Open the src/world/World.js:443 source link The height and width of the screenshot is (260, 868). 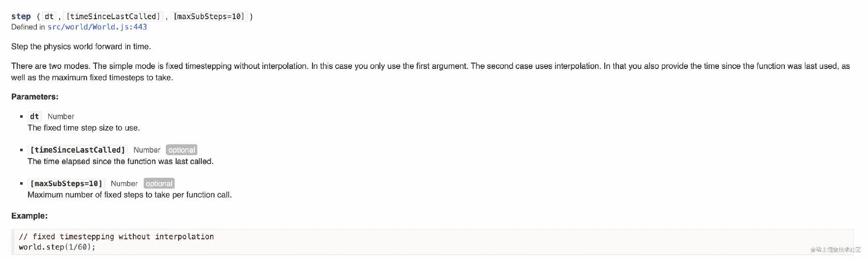point(97,27)
